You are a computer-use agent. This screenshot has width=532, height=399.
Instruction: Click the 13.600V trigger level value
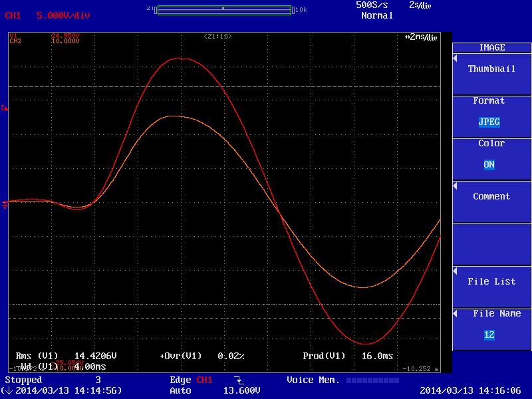[x=240, y=390]
